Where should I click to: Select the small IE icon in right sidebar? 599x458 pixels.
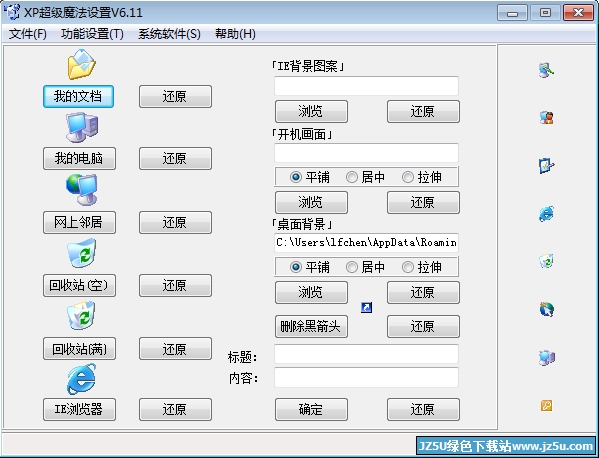(546, 214)
